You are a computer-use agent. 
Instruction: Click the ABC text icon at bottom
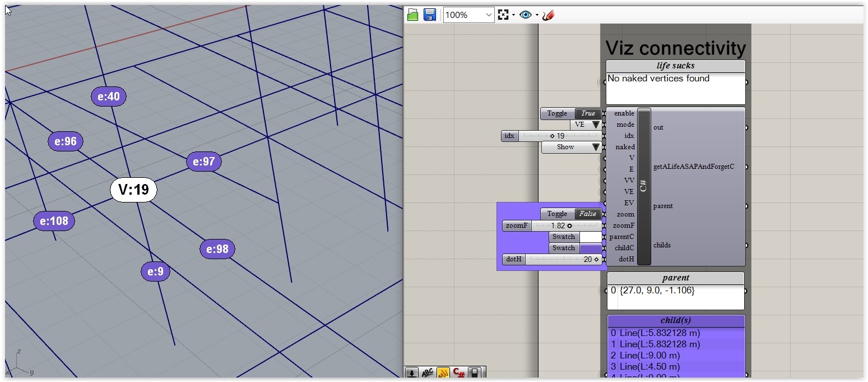tap(428, 373)
